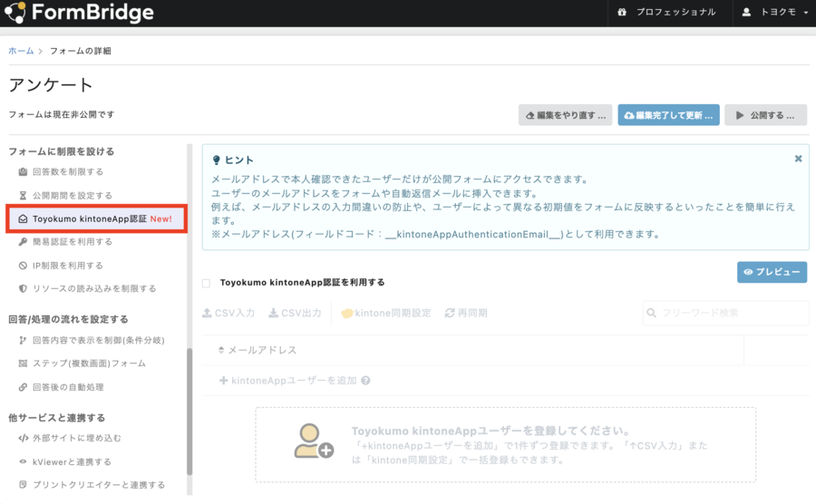Open 簡易認証を利用する setting

click(x=73, y=242)
